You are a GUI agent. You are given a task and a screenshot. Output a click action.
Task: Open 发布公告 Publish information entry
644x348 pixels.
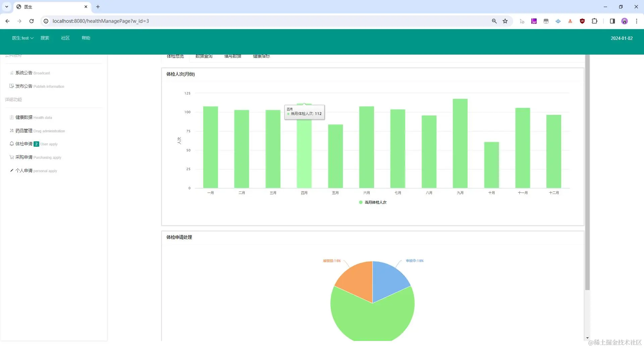37,86
